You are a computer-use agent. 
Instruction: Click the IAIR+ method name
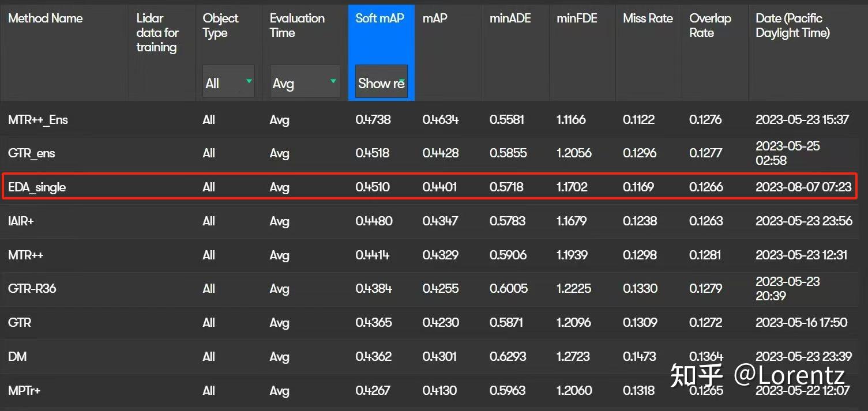click(21, 221)
